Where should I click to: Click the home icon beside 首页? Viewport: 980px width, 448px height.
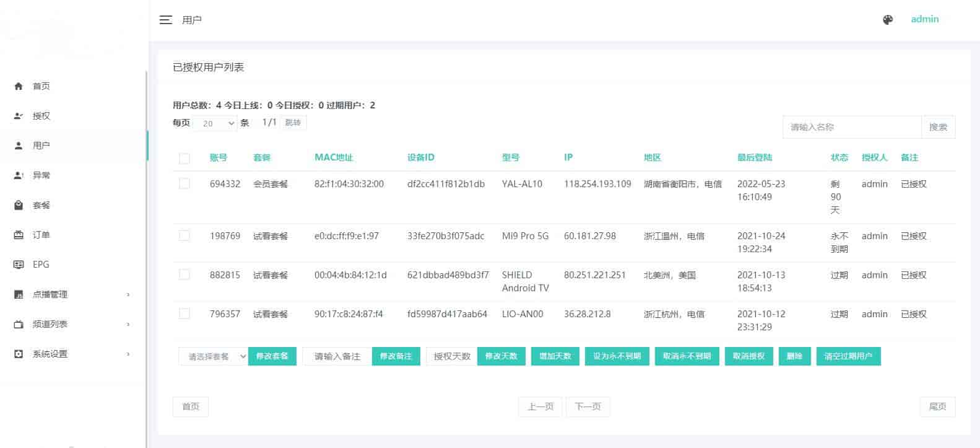19,86
